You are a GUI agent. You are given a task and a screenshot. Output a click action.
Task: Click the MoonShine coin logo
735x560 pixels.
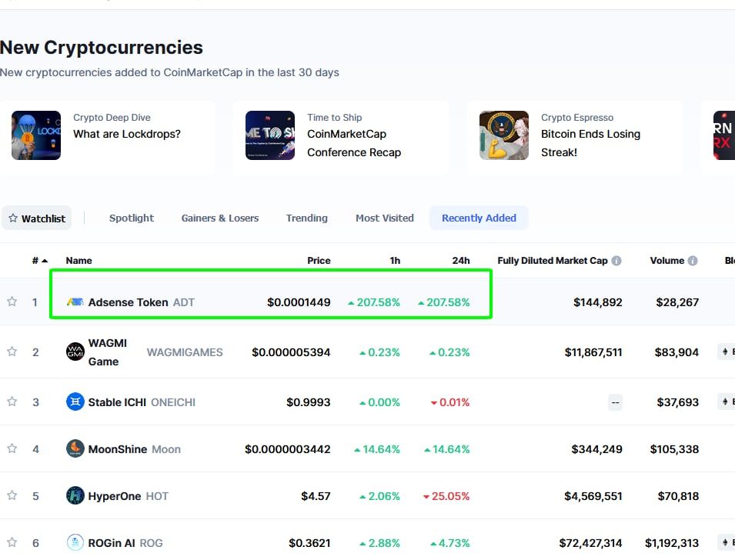[x=74, y=448]
